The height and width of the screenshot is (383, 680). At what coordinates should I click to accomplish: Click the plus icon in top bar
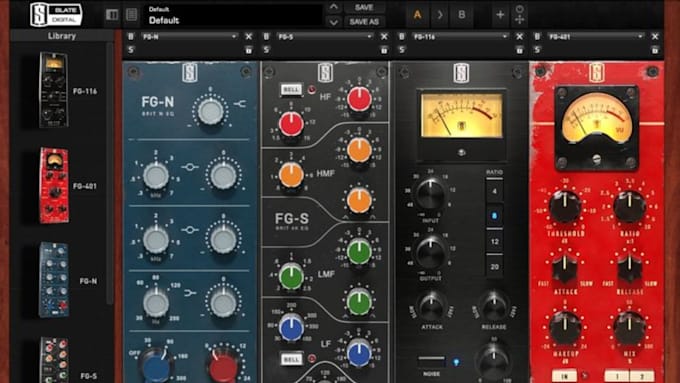500,15
